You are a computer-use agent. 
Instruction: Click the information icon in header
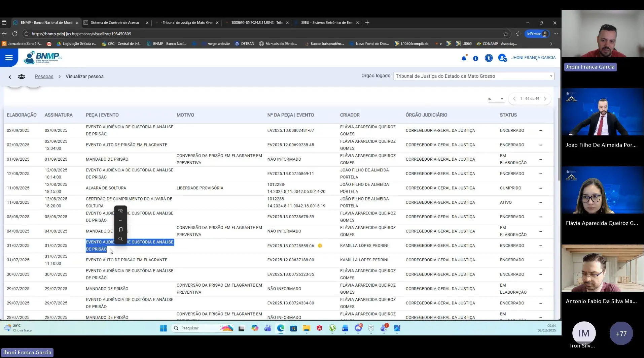click(x=475, y=58)
